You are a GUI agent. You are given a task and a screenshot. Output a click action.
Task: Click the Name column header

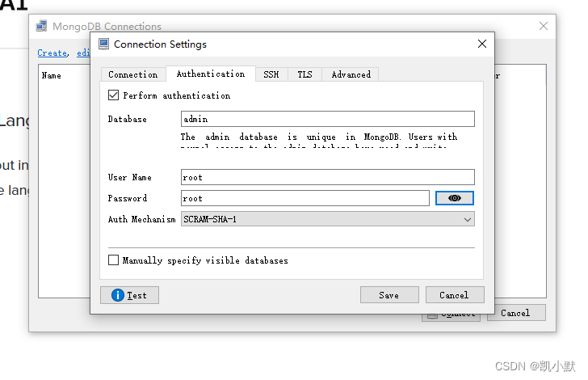pyautogui.click(x=52, y=75)
